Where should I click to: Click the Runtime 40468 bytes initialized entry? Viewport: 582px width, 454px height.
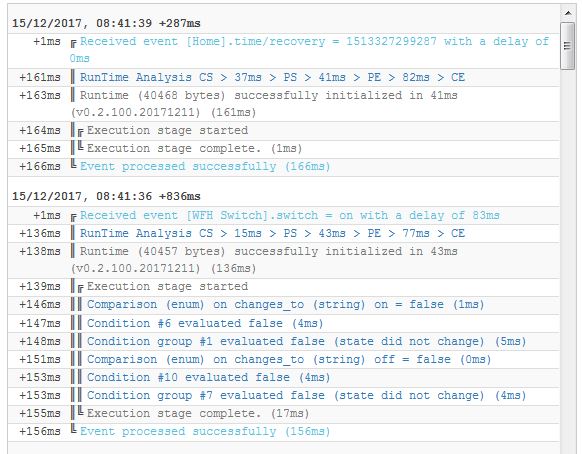point(284,104)
